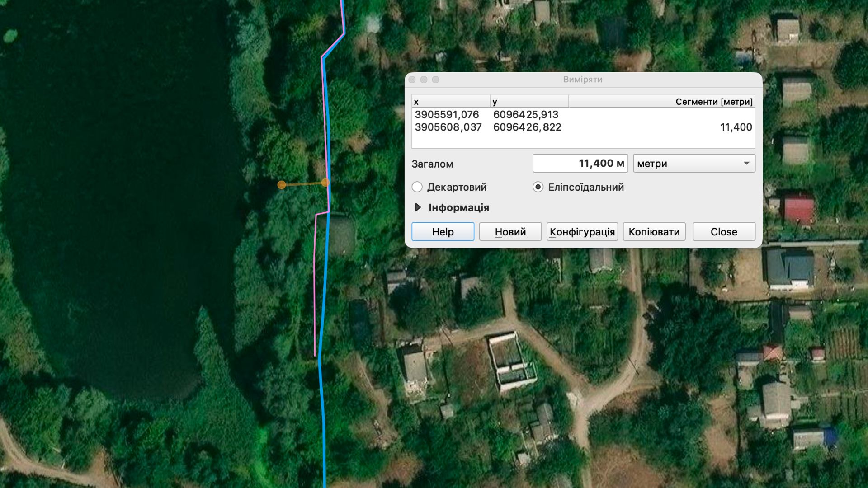This screenshot has height=488, width=868.
Task: Open Конфігурація settings
Action: point(582,232)
